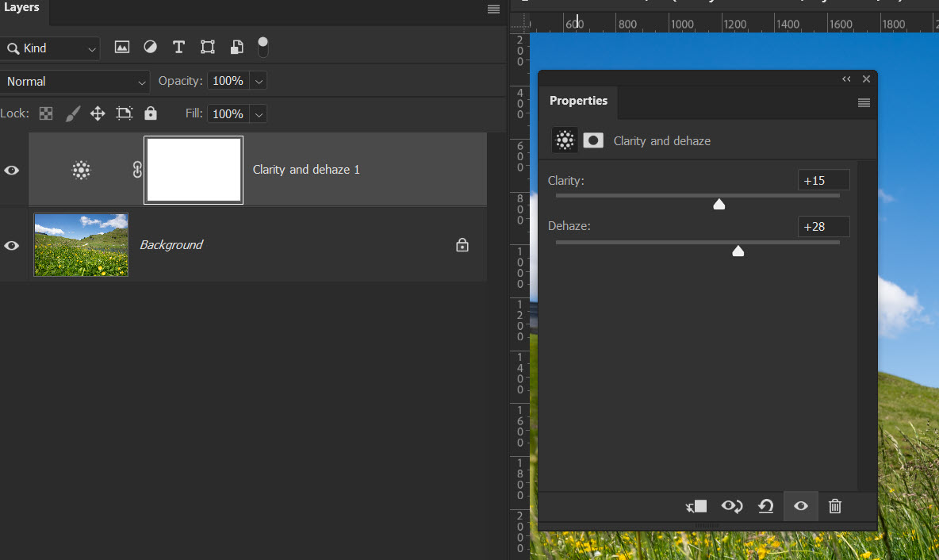This screenshot has height=560, width=939.
Task: Open the Kind filter type dropdown
Action: [51, 48]
